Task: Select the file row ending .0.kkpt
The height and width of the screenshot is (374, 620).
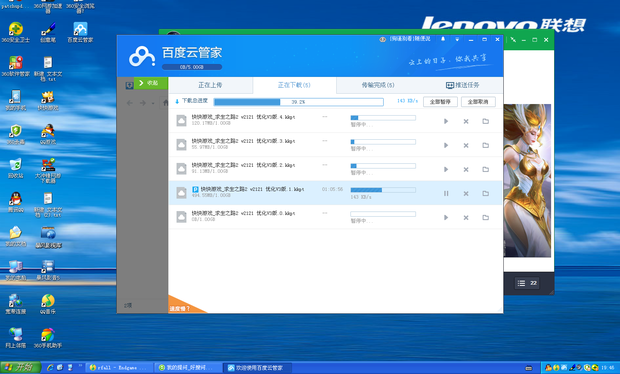Action: coord(335,217)
